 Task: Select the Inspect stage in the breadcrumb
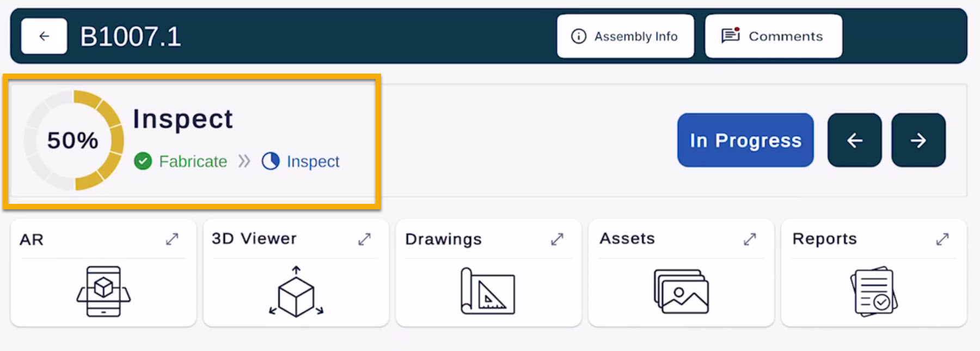[313, 161]
